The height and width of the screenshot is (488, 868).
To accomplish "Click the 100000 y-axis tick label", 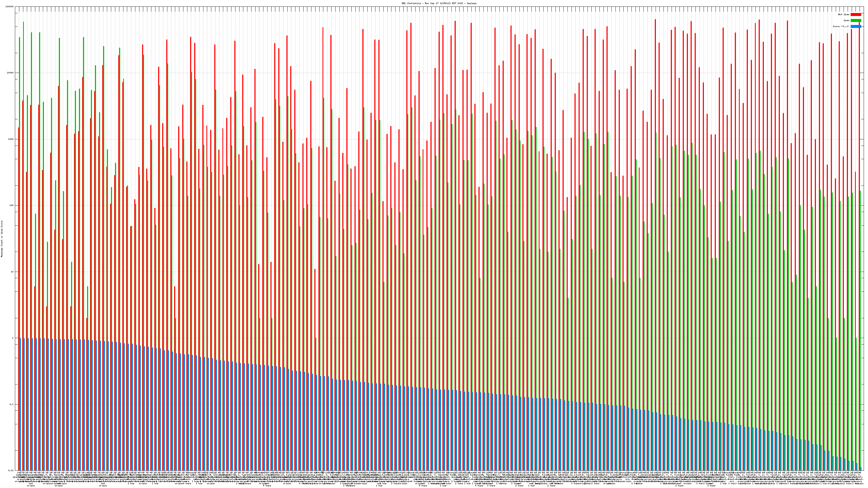I will click(10, 7).
